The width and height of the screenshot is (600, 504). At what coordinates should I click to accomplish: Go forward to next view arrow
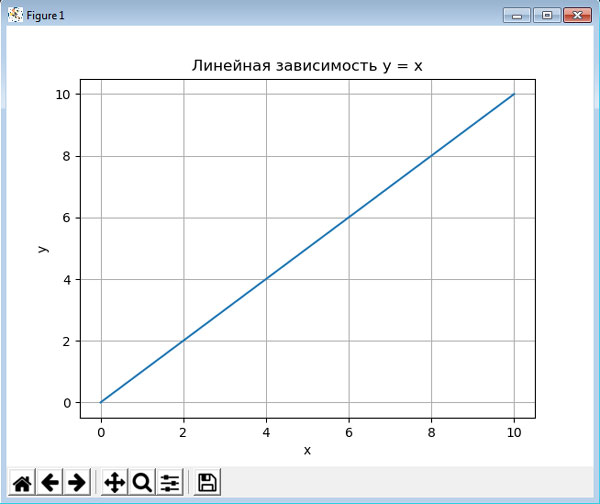coord(77,482)
